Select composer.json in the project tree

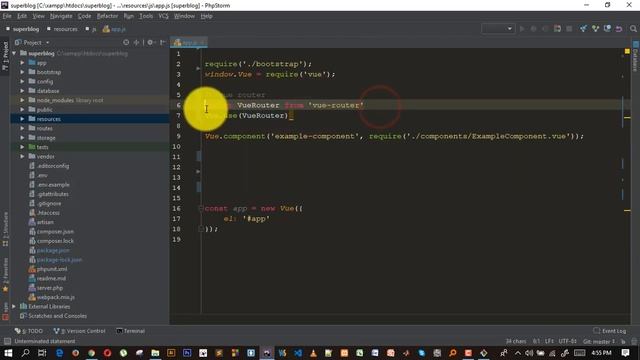tap(55, 231)
